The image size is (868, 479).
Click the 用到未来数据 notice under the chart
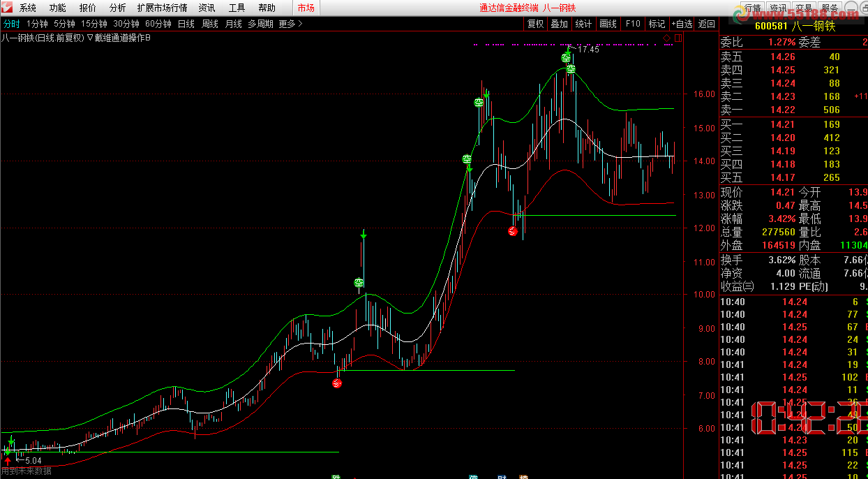pyautogui.click(x=27, y=471)
